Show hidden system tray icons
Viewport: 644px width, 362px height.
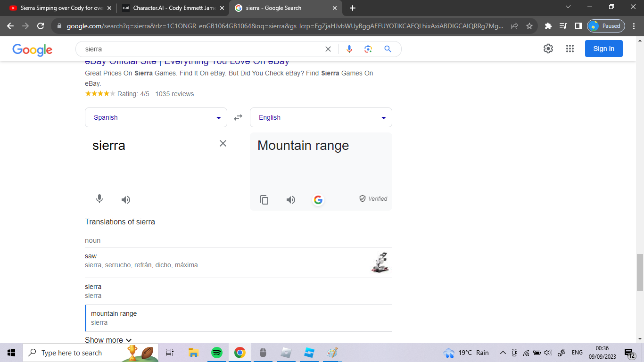(503, 353)
